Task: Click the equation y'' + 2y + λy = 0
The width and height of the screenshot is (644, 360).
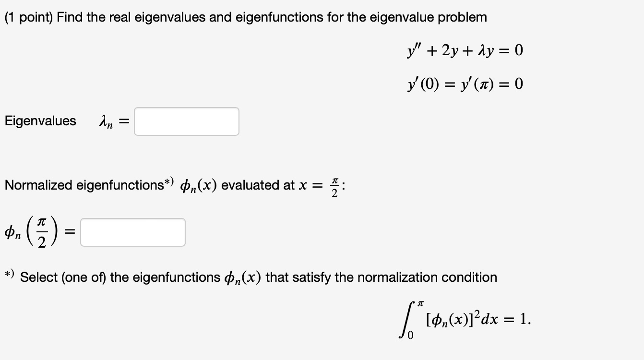Action: (464, 50)
